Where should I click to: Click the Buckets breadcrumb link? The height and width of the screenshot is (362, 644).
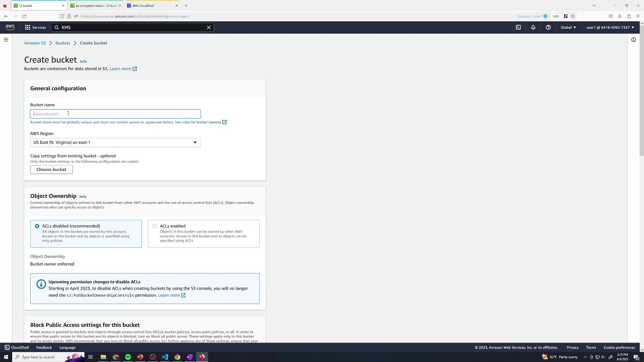(x=63, y=43)
